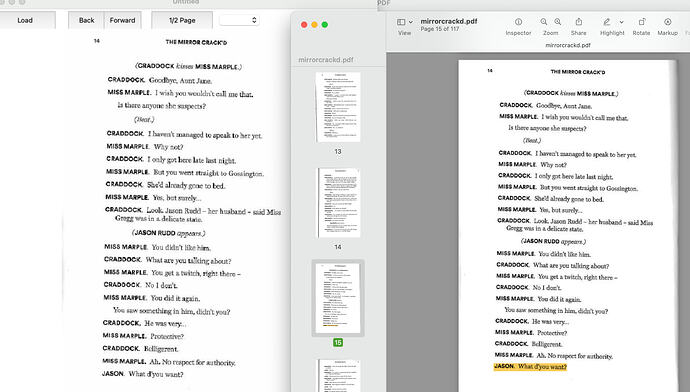
Task: Click "JASON. What d'you want?" in left viewer
Action: (x=143, y=374)
